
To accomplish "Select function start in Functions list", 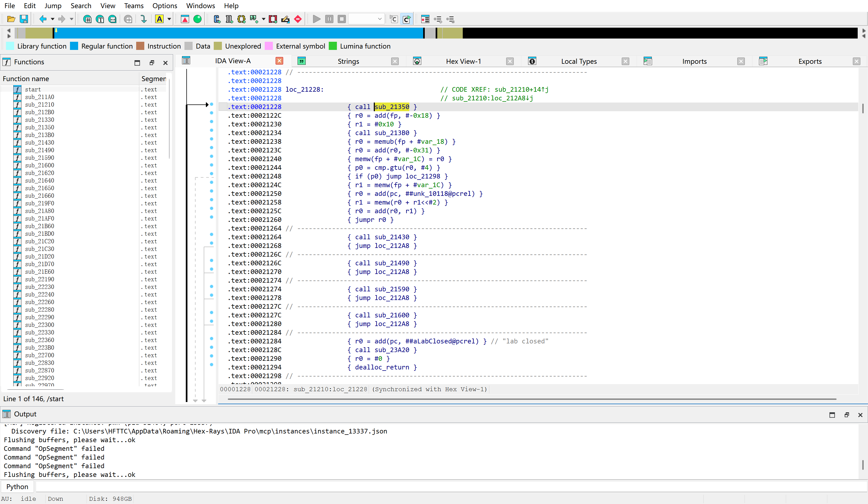I will point(33,90).
